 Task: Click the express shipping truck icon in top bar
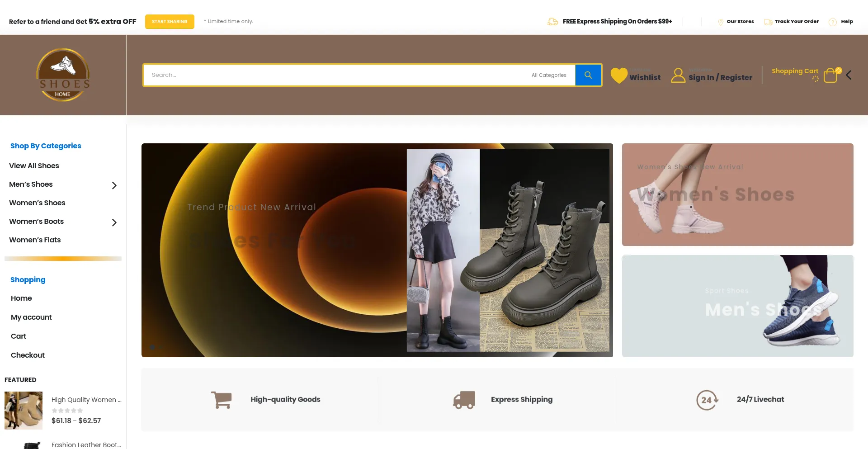pos(552,22)
